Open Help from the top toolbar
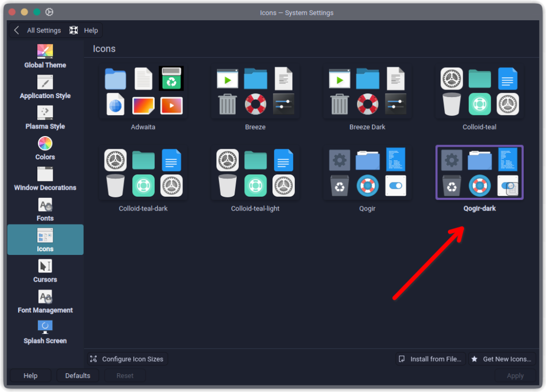This screenshot has width=546, height=392. [x=84, y=30]
